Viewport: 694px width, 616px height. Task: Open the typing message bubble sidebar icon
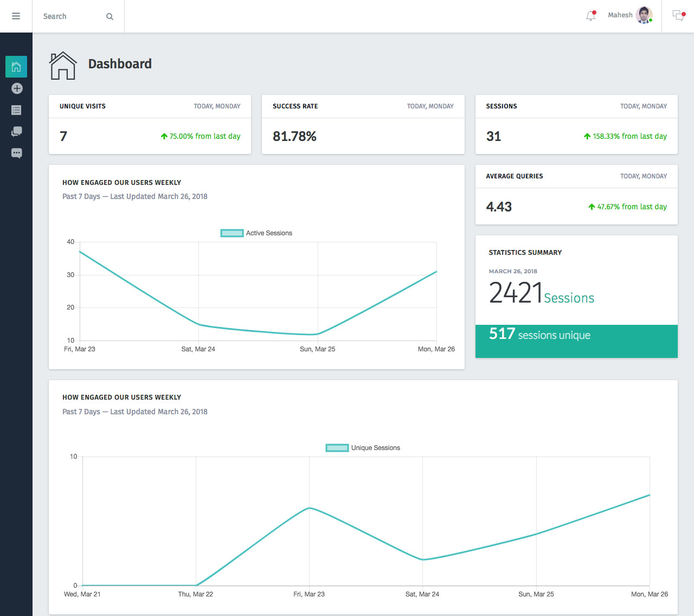tap(17, 153)
